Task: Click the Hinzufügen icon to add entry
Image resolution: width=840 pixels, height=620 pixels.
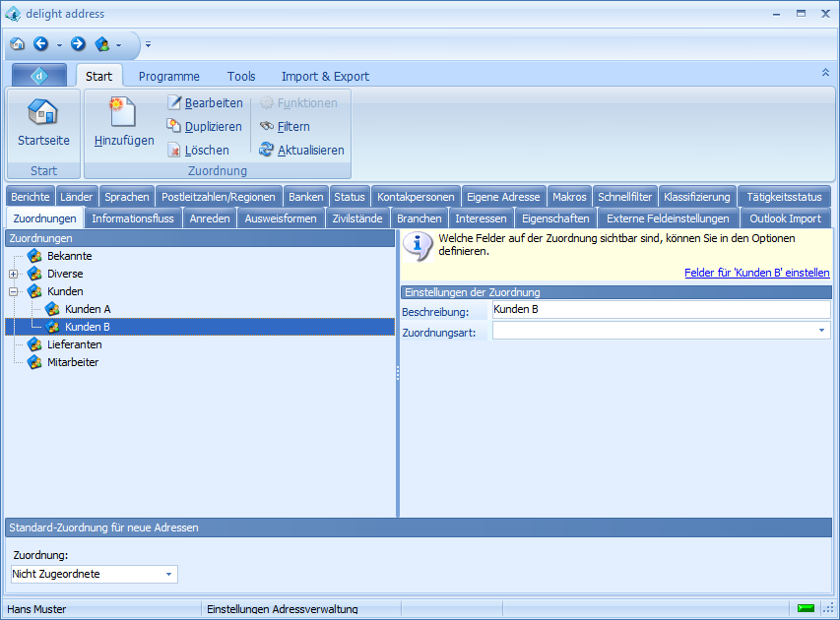Action: (123, 112)
